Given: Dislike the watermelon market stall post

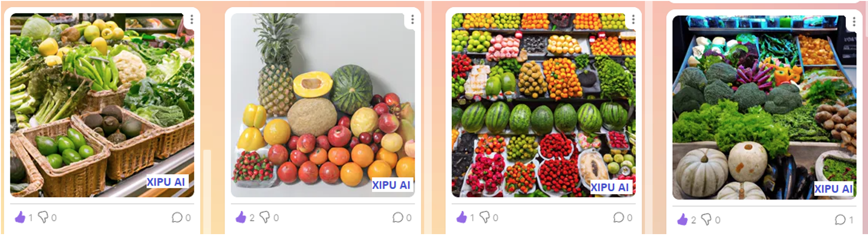Looking at the screenshot, I should (x=484, y=217).
